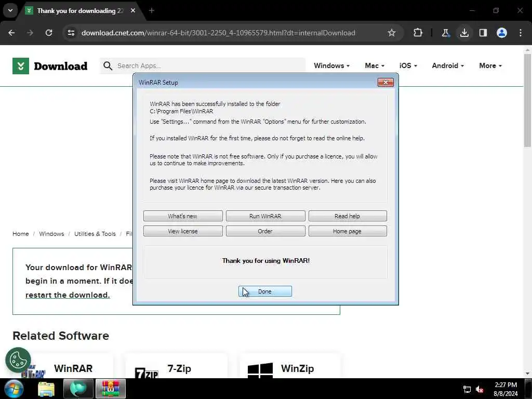Click the Chrome forward arrow
This screenshot has width=532, height=399.
pos(30,33)
